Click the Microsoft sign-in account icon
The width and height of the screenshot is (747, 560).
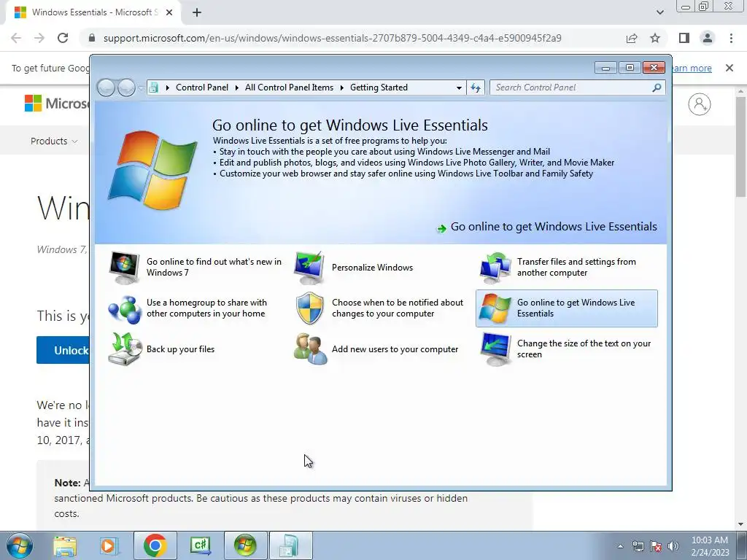tap(700, 104)
